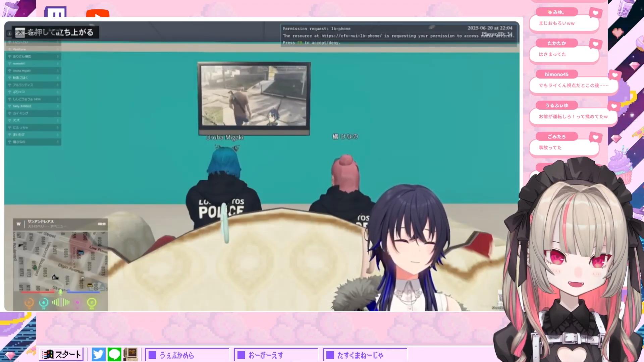This screenshot has height=362, width=644.
Task: Toggle the heart on うるふぃゆ's chat message
Action: coord(614,106)
